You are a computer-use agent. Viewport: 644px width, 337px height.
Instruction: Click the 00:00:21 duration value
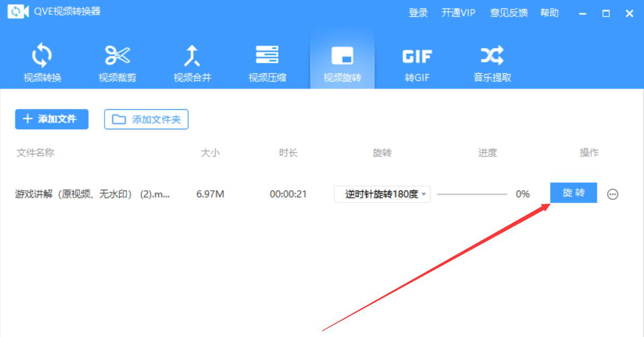coord(288,194)
